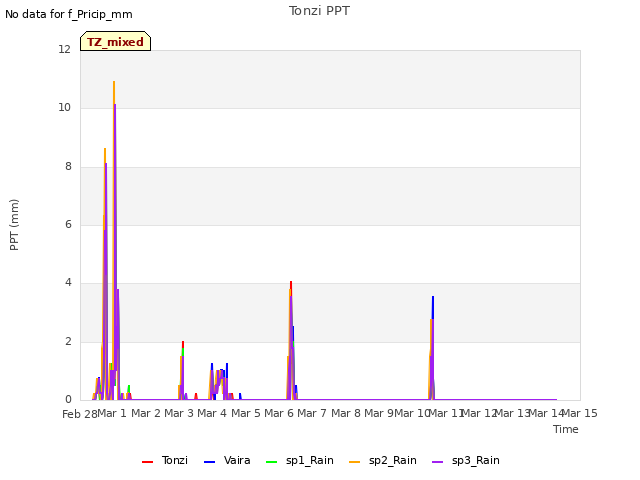Click the Mar 2 x-axis tick label

[x=146, y=413]
